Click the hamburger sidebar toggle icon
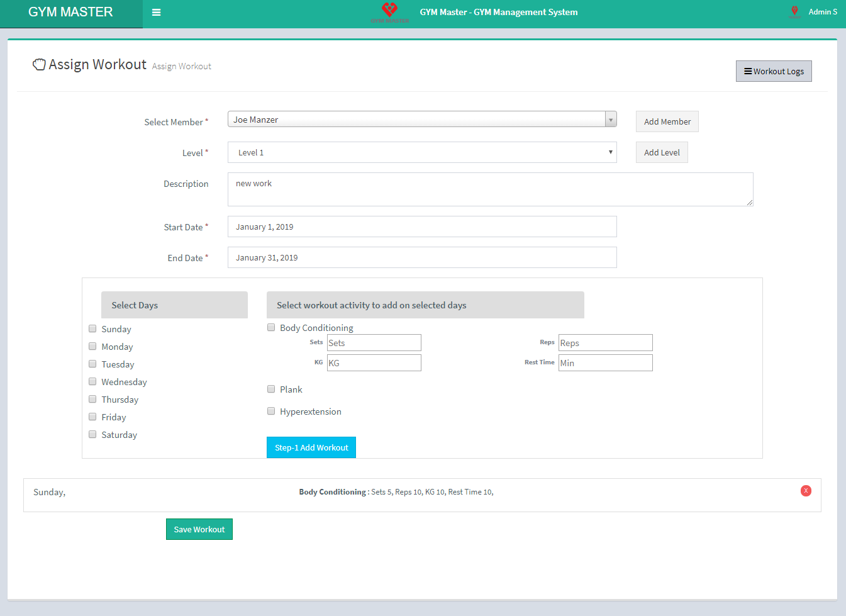The width and height of the screenshot is (846, 616). click(x=157, y=13)
